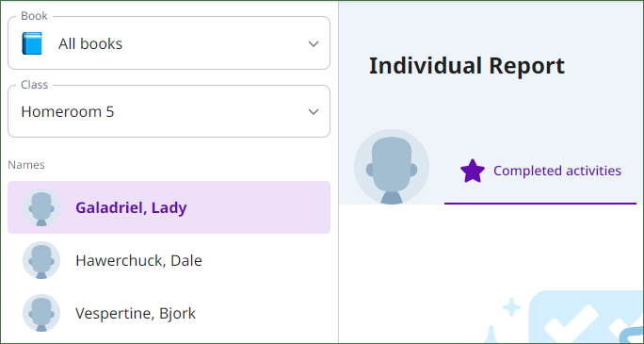The image size is (644, 344).
Task: Select student Galadriel, Lady
Action: (169, 207)
